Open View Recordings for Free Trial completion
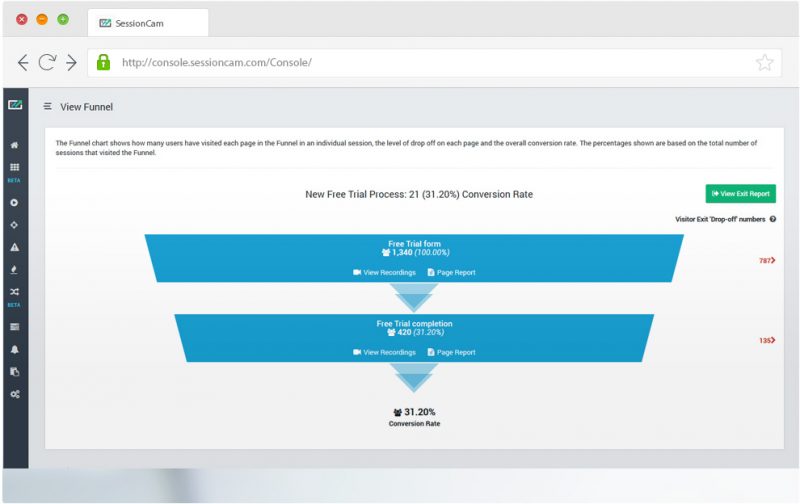The height and width of the screenshot is (504, 800). point(384,352)
